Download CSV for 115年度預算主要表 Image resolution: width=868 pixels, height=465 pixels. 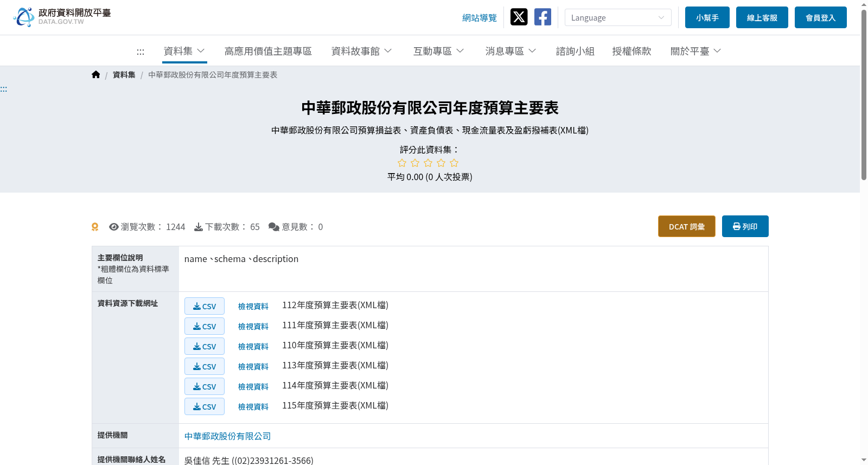(205, 406)
